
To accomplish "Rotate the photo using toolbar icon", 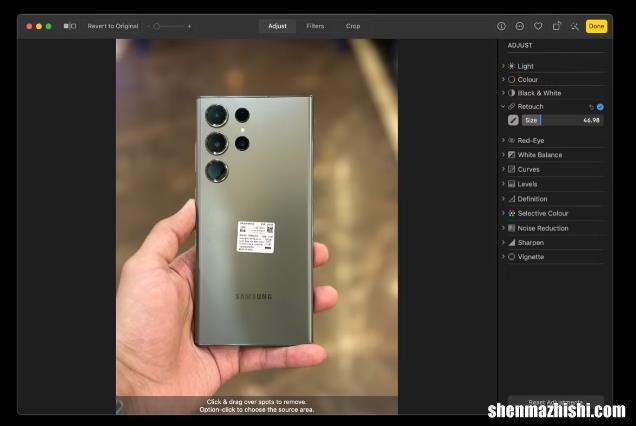I will 556,26.
